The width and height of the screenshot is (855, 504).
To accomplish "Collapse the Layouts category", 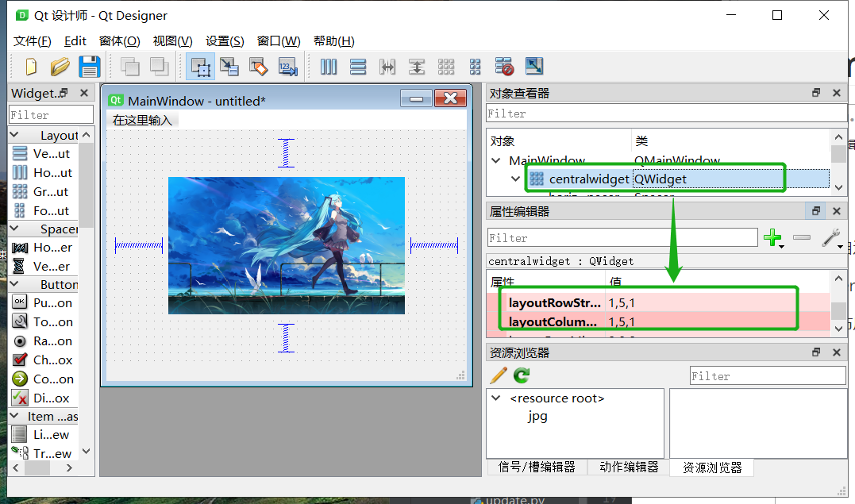I will 14,135.
